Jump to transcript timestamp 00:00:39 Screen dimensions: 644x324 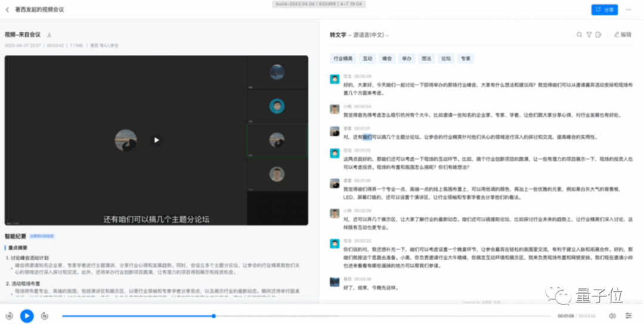point(363,77)
